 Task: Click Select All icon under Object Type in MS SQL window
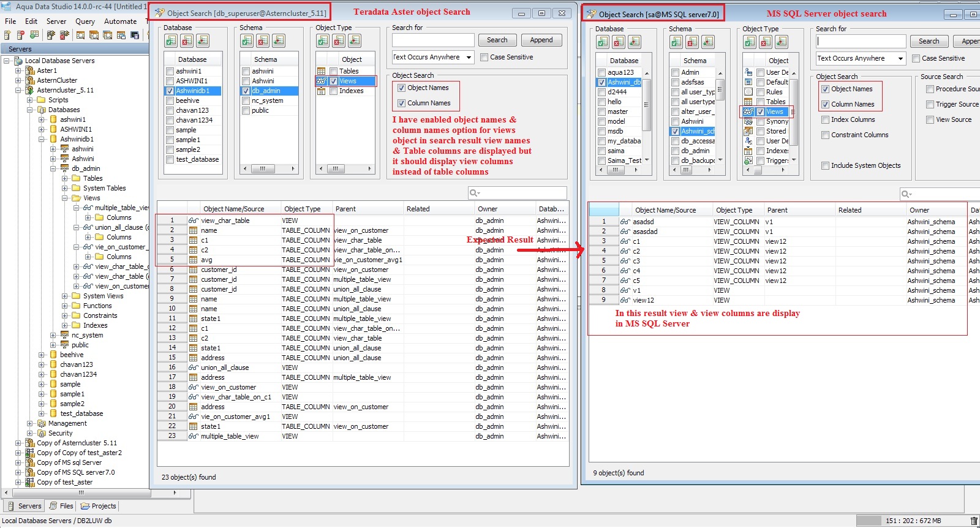click(x=750, y=42)
